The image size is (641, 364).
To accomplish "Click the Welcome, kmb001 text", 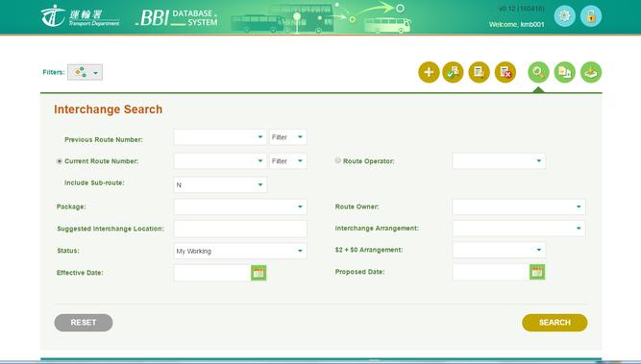I will tap(517, 25).
